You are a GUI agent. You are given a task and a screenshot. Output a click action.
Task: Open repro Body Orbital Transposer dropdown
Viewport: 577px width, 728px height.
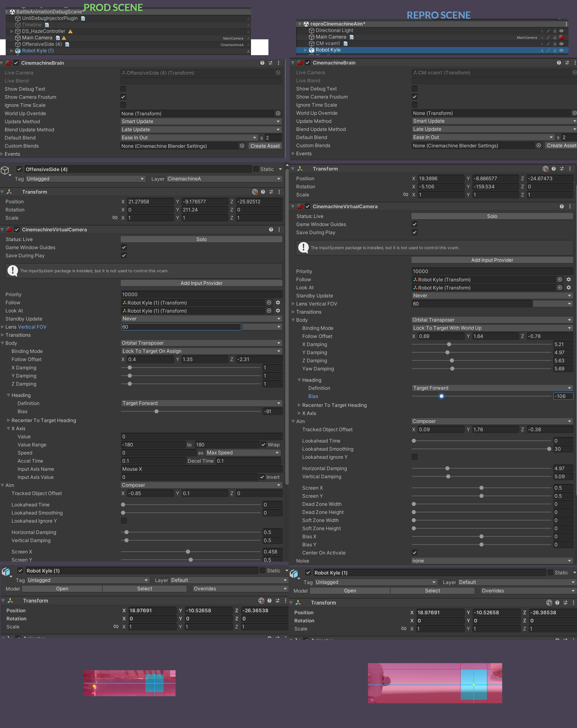click(492, 320)
